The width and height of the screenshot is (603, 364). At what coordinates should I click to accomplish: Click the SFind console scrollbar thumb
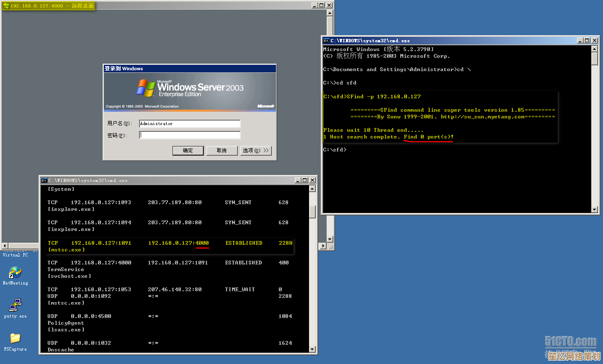click(595, 59)
